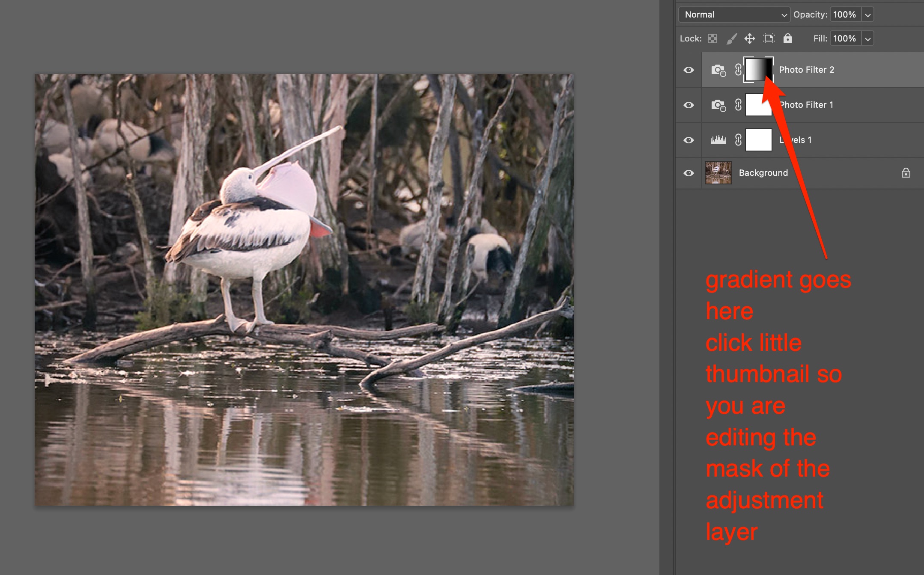Click the lock all padlock icon
Screen dimensions: 924x575
(x=787, y=39)
